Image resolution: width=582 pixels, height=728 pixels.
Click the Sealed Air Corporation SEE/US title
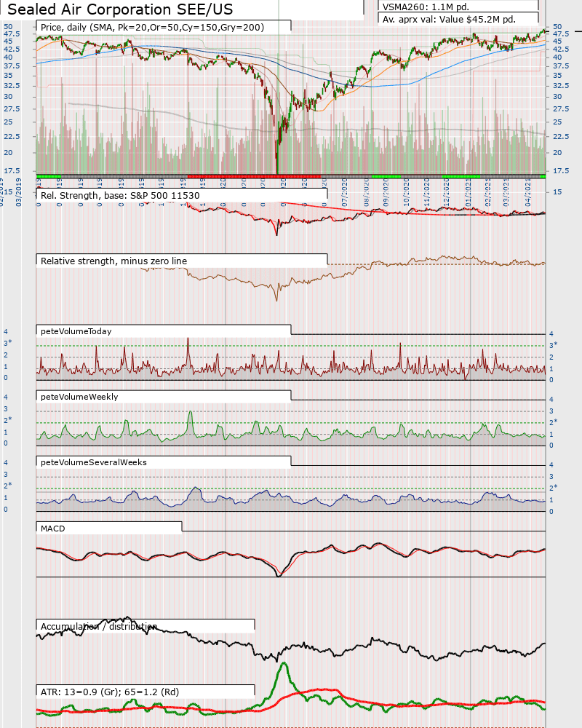tap(120, 9)
